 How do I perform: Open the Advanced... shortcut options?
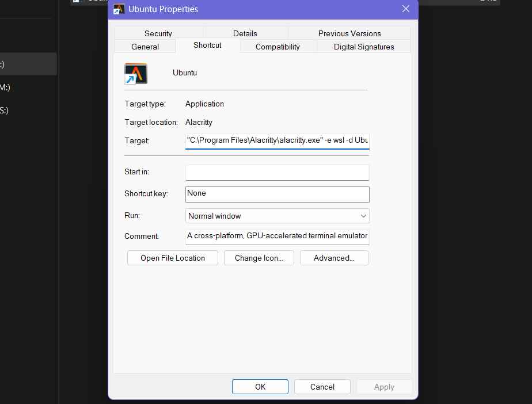coord(334,258)
